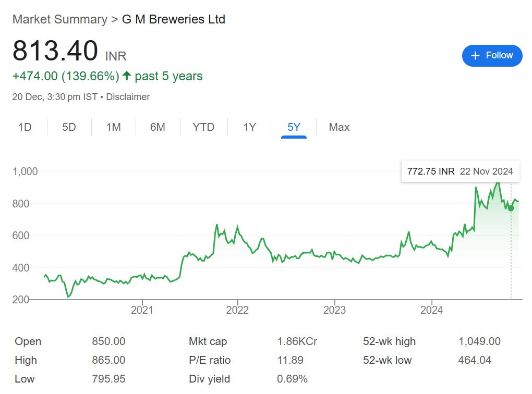Viewport: 532px width, 394px height.
Task: Click the 2024 axis label
Action: 431,310
